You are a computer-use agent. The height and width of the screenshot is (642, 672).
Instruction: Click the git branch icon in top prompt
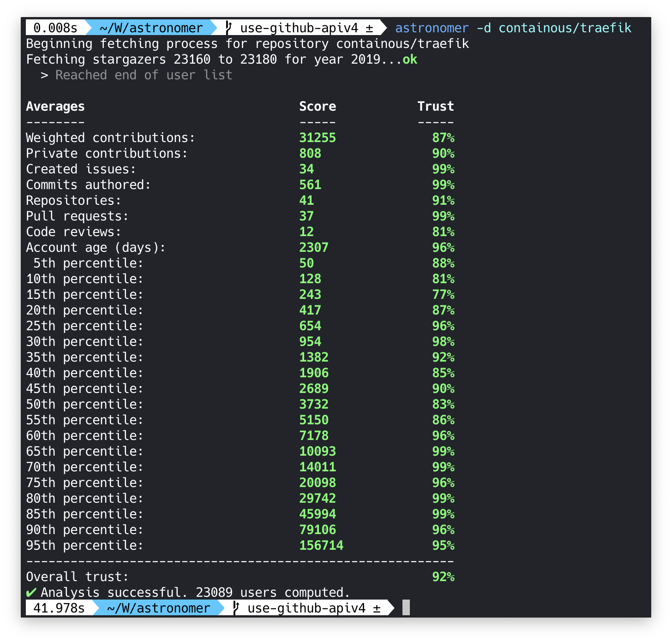click(x=229, y=28)
